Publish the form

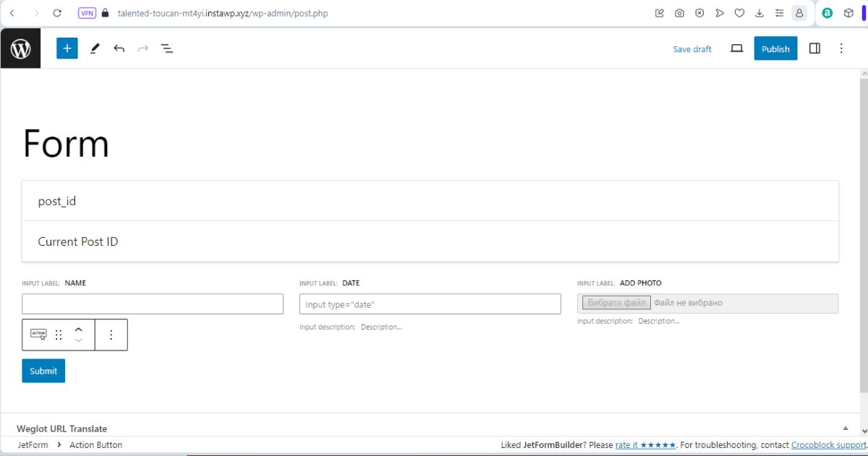pos(775,48)
